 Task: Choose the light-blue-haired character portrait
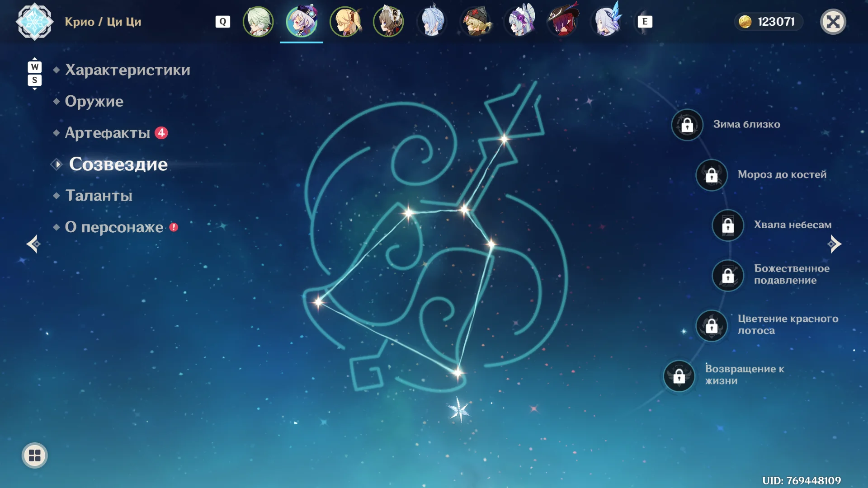(432, 21)
